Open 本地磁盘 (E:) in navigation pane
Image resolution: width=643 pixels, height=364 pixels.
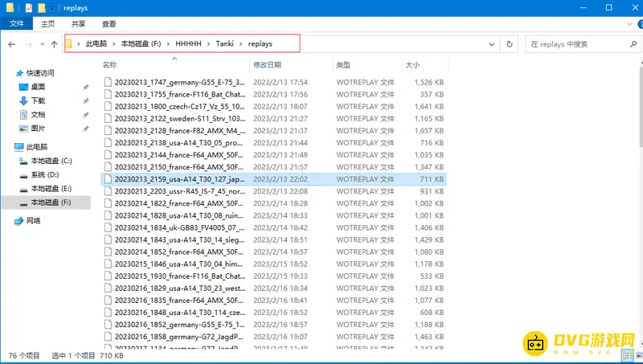tap(51, 189)
